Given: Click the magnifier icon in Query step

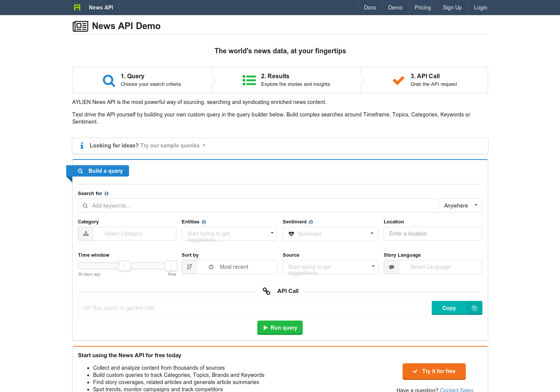Looking at the screenshot, I should click(x=109, y=81).
